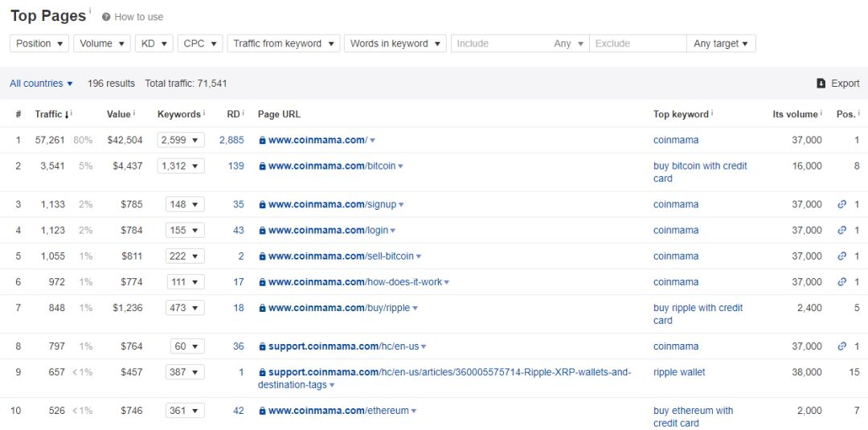Export the Top Pages results

(x=838, y=84)
